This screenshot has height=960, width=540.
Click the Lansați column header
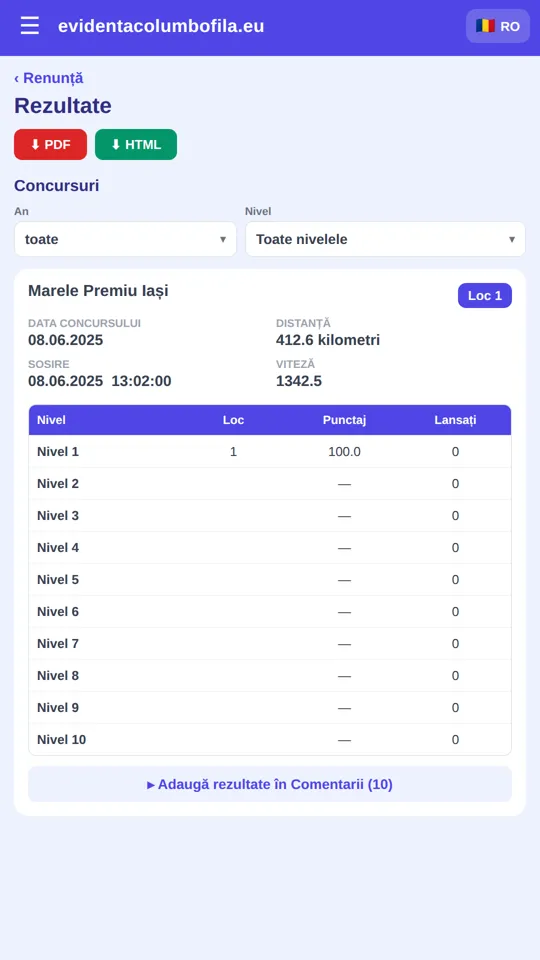(456, 420)
